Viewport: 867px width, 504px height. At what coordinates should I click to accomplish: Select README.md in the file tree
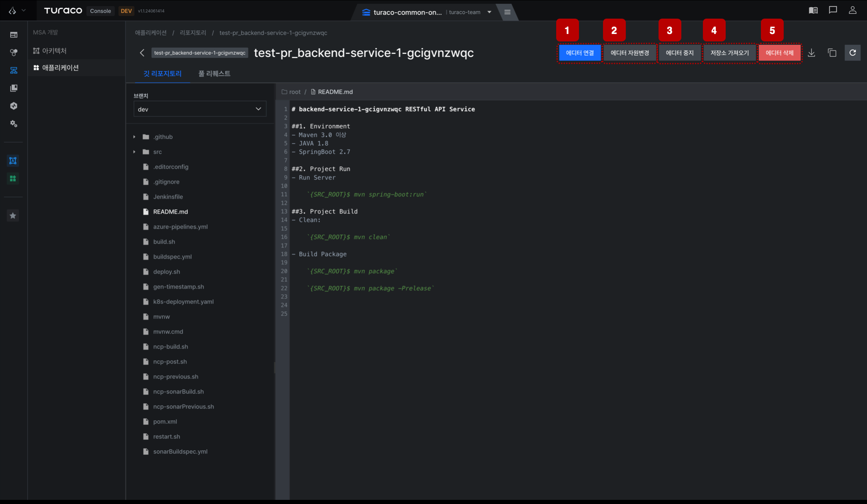[170, 211]
